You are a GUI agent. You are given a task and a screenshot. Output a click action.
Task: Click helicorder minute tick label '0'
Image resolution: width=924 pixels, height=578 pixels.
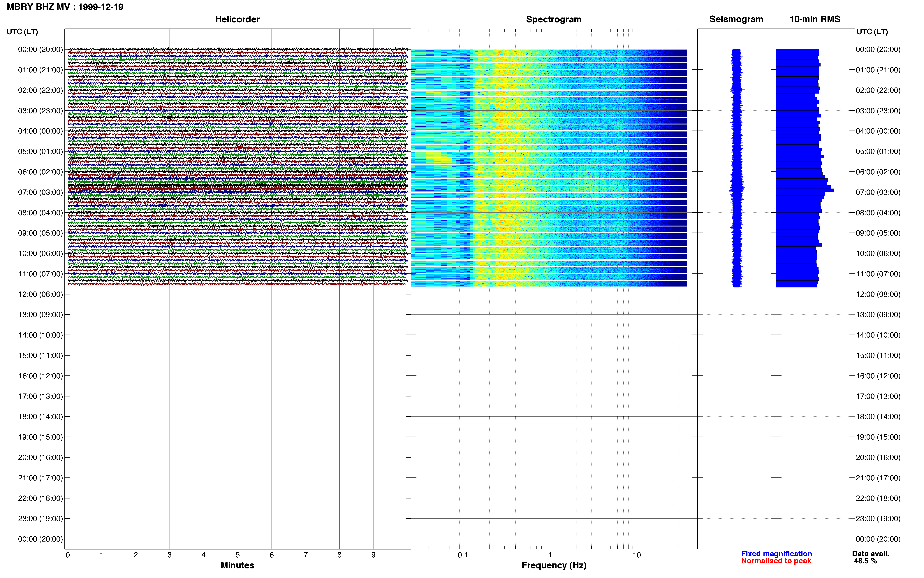tap(68, 555)
